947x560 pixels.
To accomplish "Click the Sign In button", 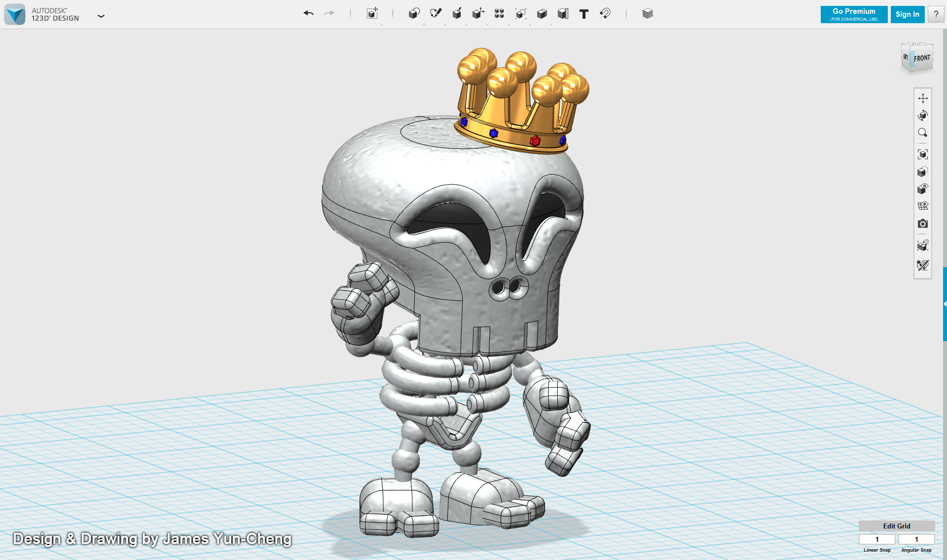I will (907, 14).
